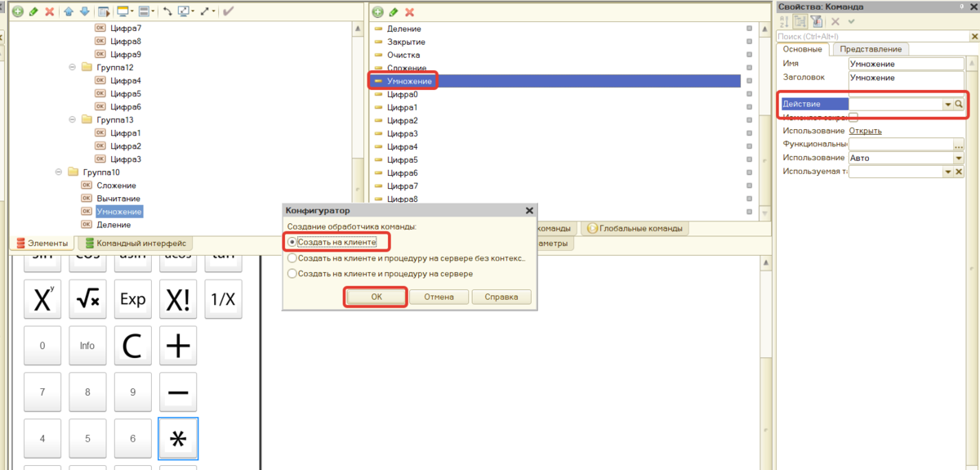Switch to the Элементы tab

[42, 243]
